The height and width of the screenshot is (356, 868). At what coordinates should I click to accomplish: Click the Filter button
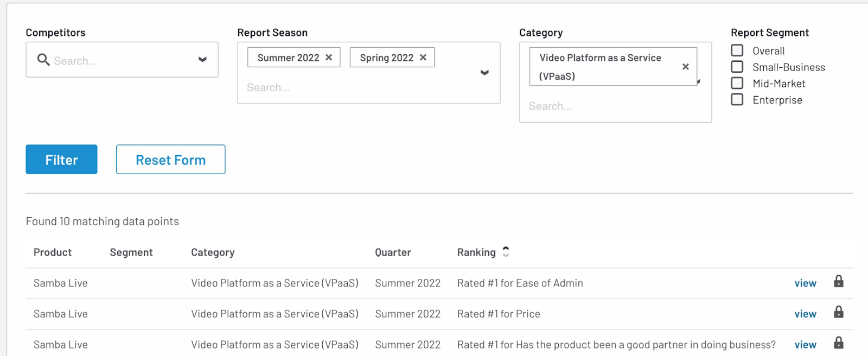coord(61,160)
